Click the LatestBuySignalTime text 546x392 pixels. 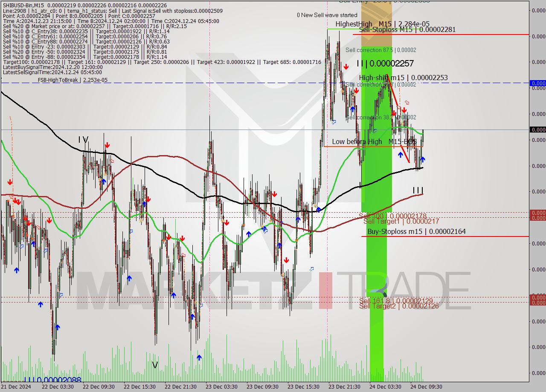[x=52, y=67]
